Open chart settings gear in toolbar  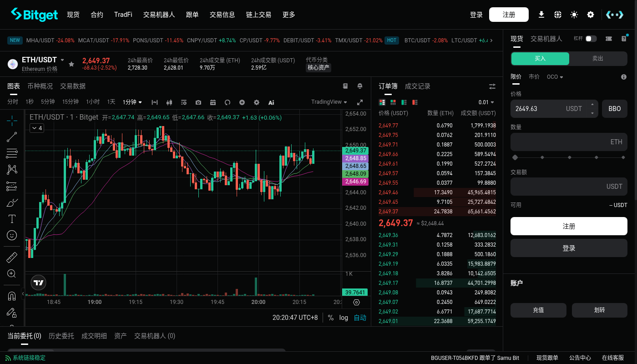click(257, 102)
